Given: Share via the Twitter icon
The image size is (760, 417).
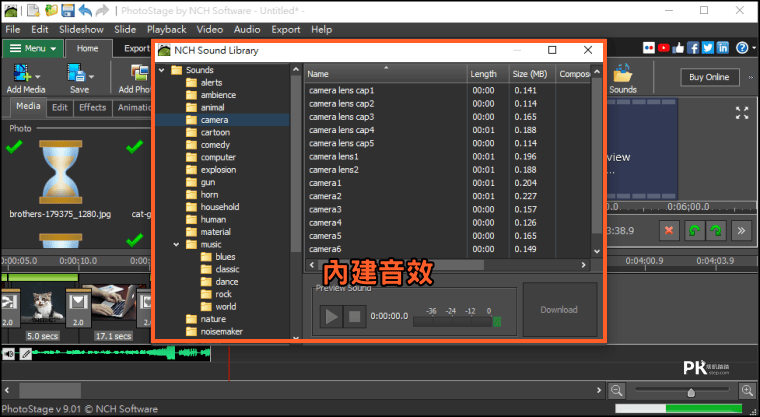Looking at the screenshot, I should [x=708, y=48].
